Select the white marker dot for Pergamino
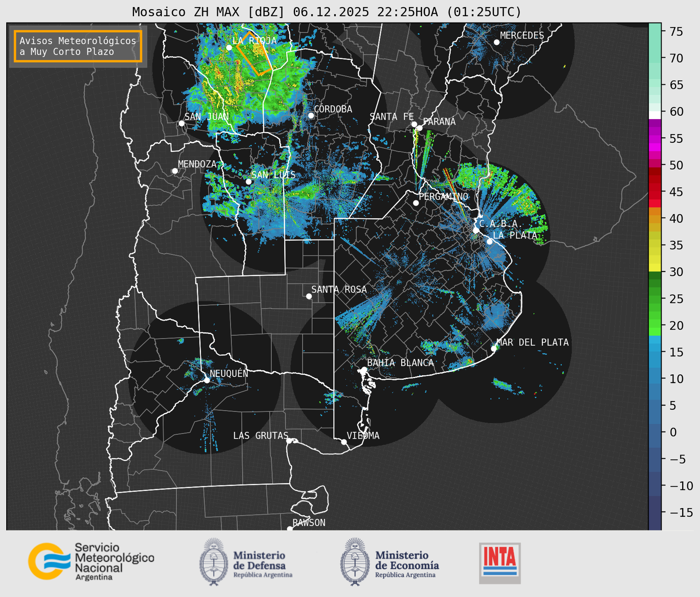 (x=416, y=203)
